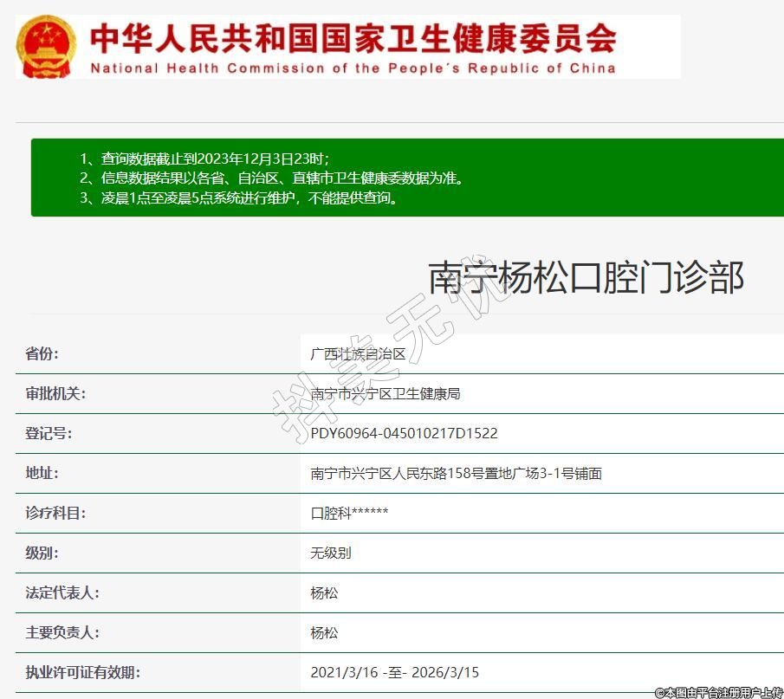Viewport: 784px width, 699px height.
Task: Click the 地址 field label
Action: click(42, 473)
